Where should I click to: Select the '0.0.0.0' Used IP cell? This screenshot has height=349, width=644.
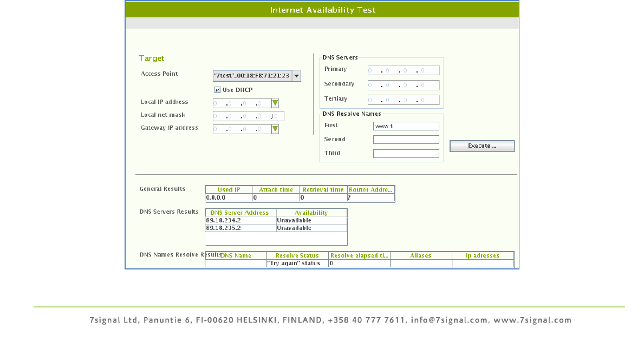(x=229, y=197)
